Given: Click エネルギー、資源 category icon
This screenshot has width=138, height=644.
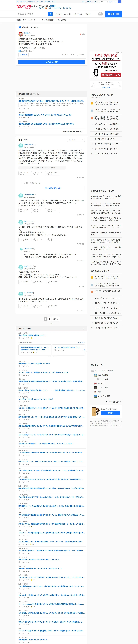Looking at the screenshot, I should pyautogui.click(x=95, y=396).
